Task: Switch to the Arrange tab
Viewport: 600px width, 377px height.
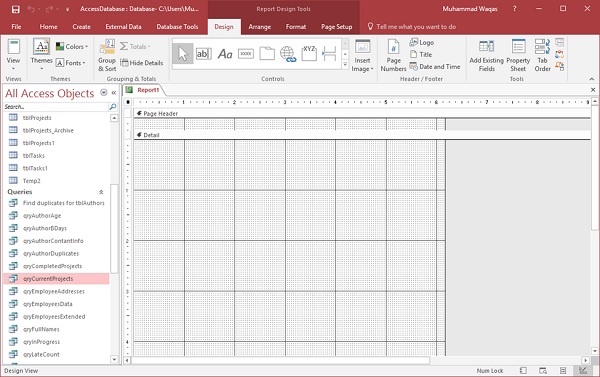Action: pos(259,27)
